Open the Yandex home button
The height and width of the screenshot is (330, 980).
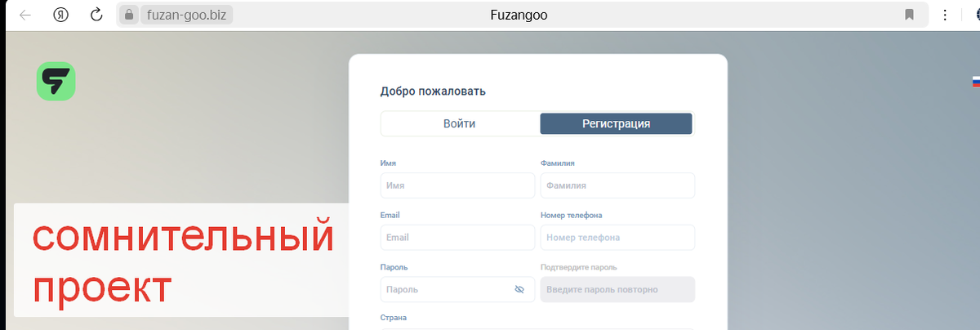(x=60, y=15)
